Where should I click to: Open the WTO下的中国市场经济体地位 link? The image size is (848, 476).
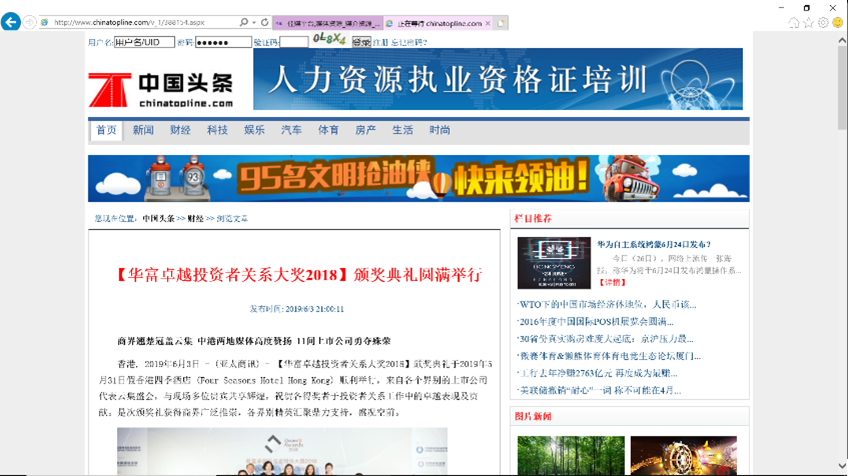(607, 305)
